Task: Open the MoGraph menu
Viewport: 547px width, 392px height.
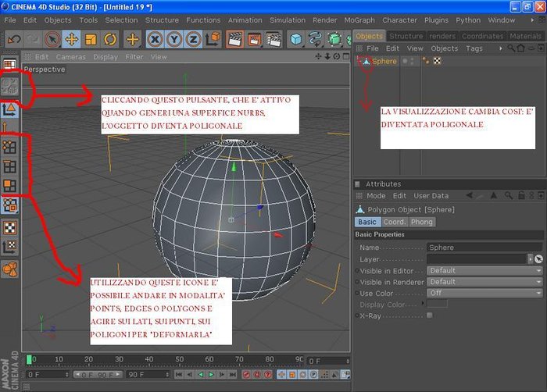Action: [x=359, y=20]
